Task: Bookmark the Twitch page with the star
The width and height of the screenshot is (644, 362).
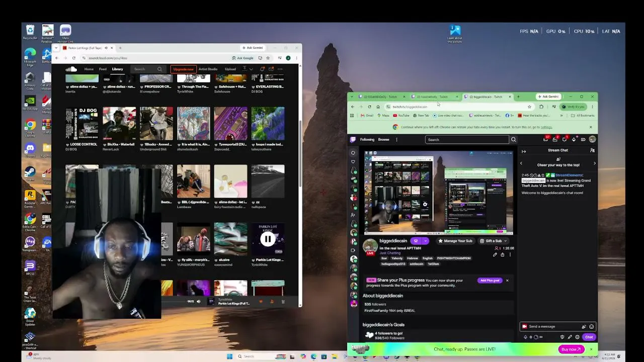Action: 529,107
